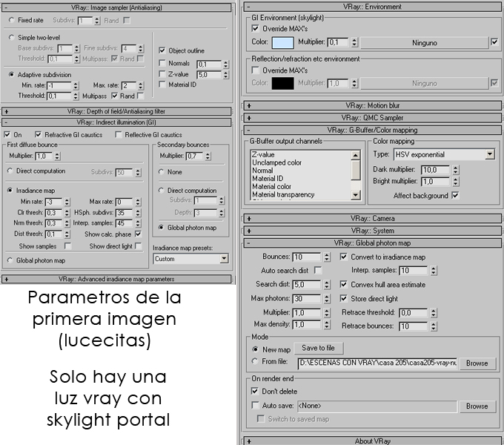504x445 pixels.
Task: Click black reflection environment color swatch
Action: pyautogui.click(x=282, y=83)
